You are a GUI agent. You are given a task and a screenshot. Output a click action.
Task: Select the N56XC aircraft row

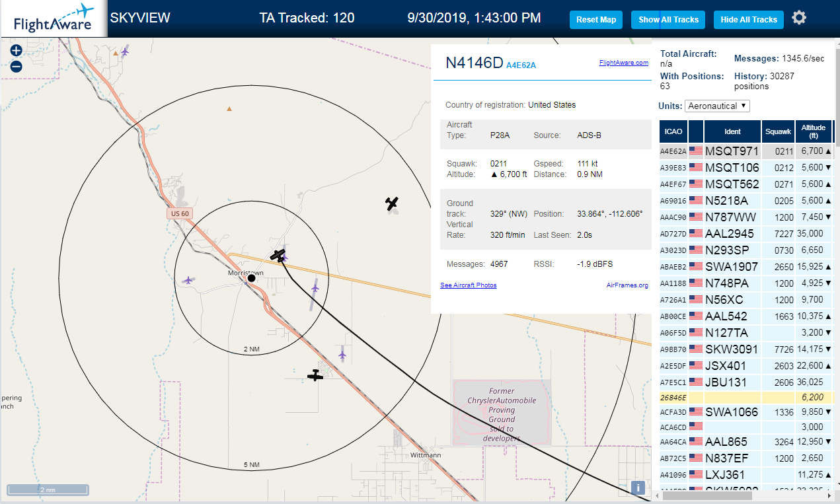[746, 300]
